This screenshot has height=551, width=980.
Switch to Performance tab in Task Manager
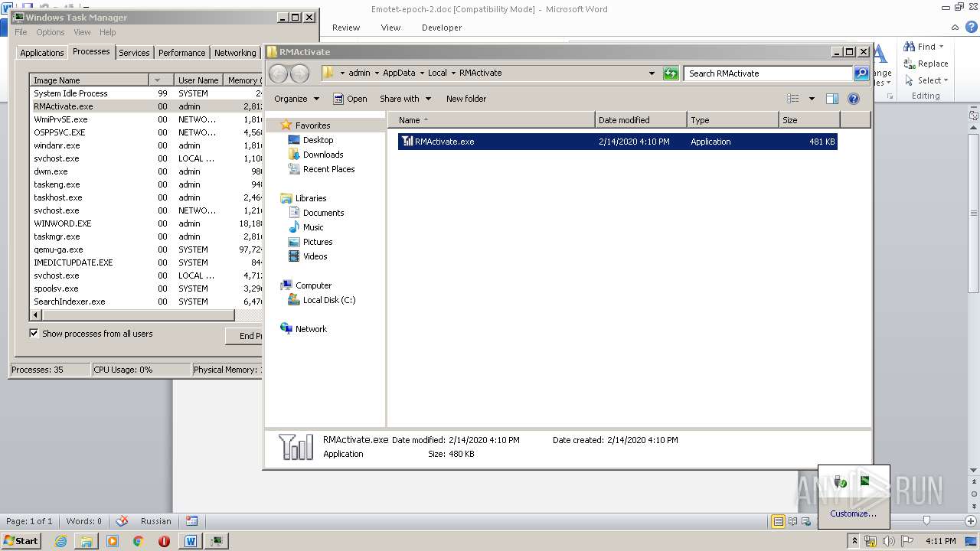click(181, 53)
